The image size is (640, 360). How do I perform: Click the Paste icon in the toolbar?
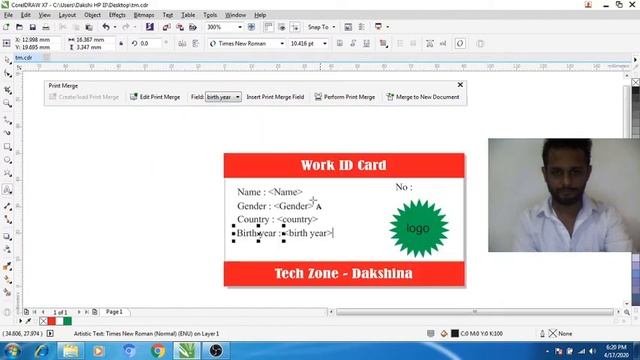click(89, 27)
